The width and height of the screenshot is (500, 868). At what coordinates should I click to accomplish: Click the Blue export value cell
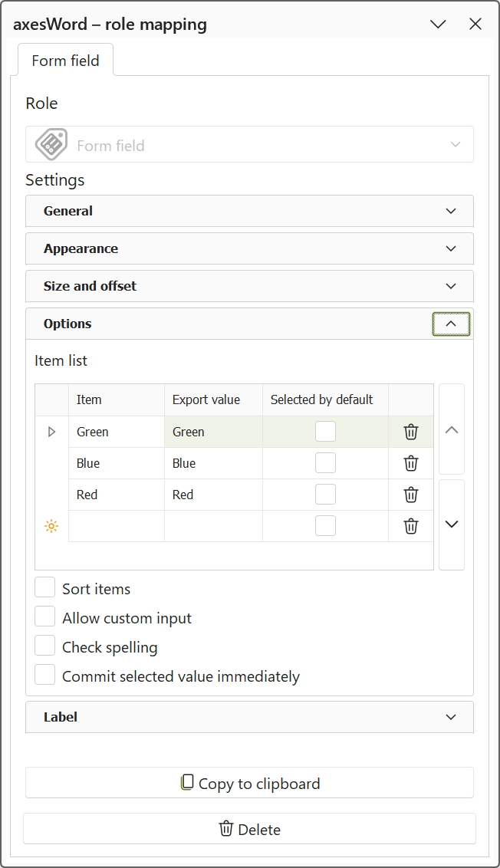pos(214,463)
